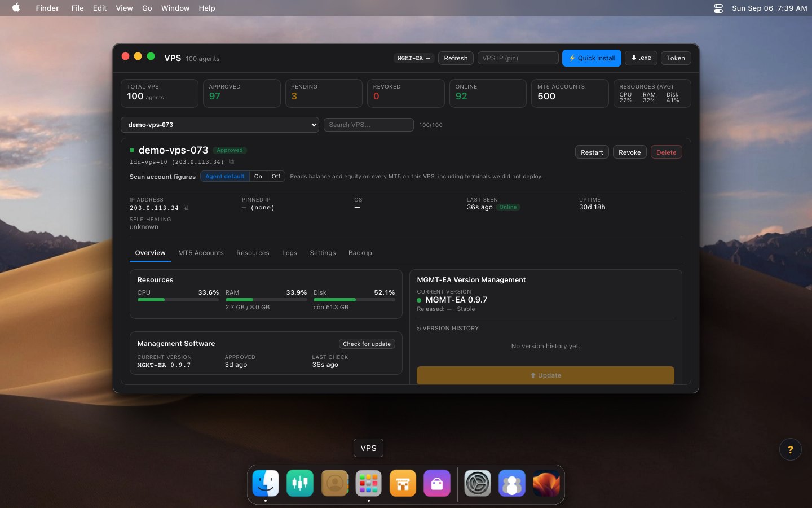Viewport: 812px width, 508px height.
Task: View the Logs tab
Action: coord(289,253)
